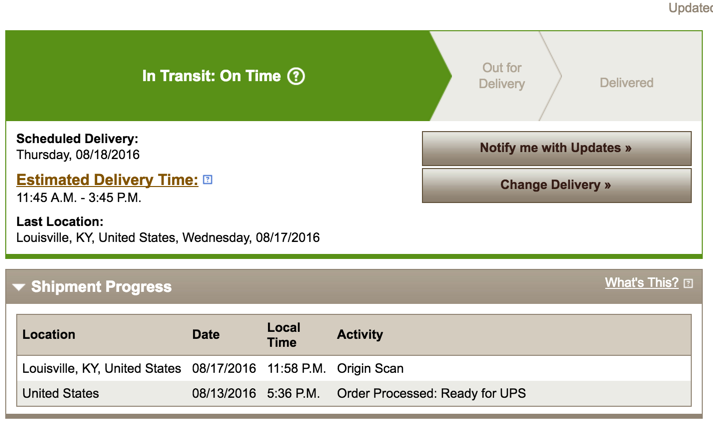Select the Out for Delivery progress step
The image size is (713, 423).
(x=501, y=76)
